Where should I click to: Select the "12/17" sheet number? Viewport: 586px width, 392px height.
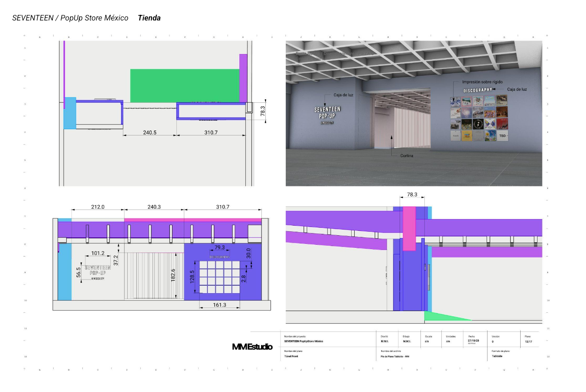pyautogui.click(x=528, y=341)
